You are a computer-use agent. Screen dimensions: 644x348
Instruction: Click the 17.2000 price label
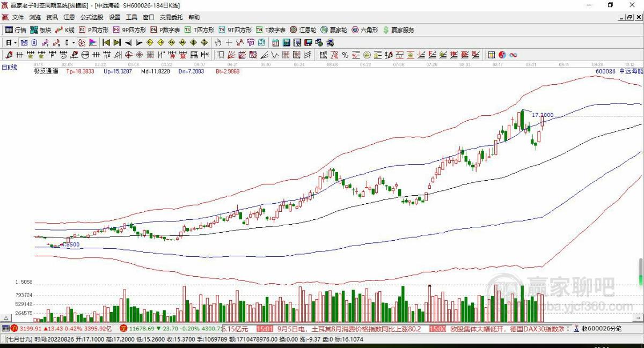click(x=543, y=115)
